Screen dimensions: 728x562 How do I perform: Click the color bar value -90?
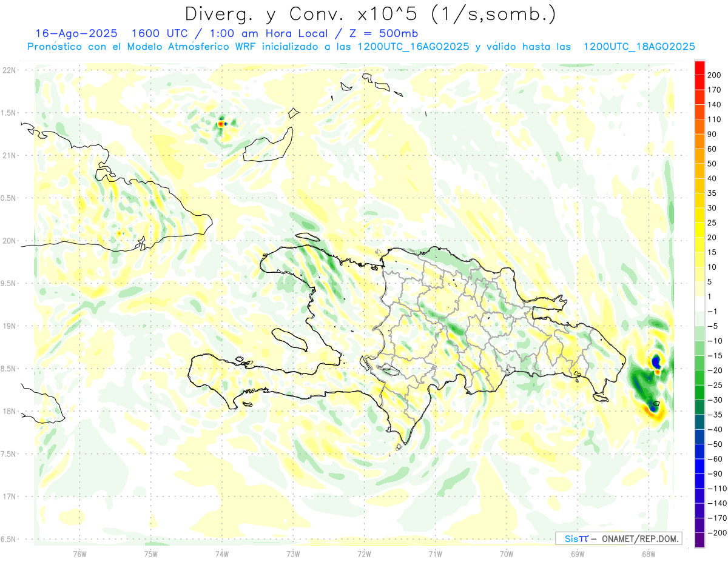(716, 473)
